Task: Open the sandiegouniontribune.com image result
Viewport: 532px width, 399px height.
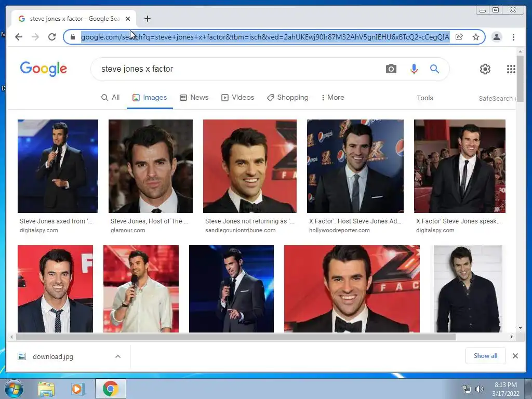Action: [x=250, y=166]
